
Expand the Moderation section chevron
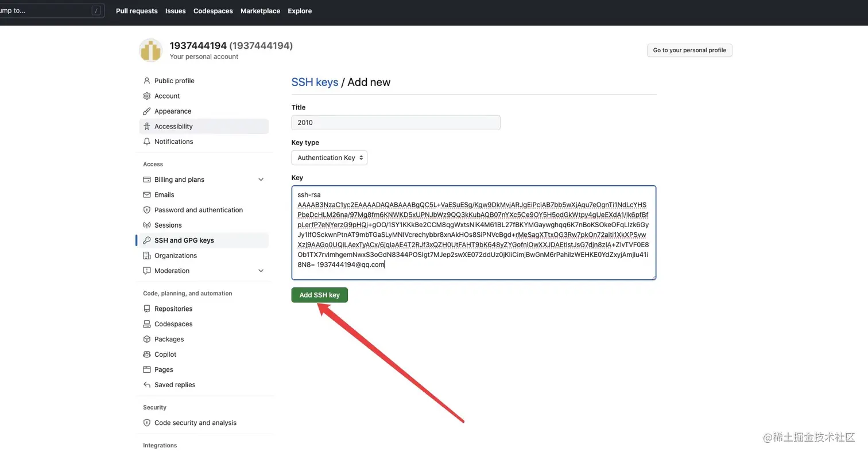point(261,271)
